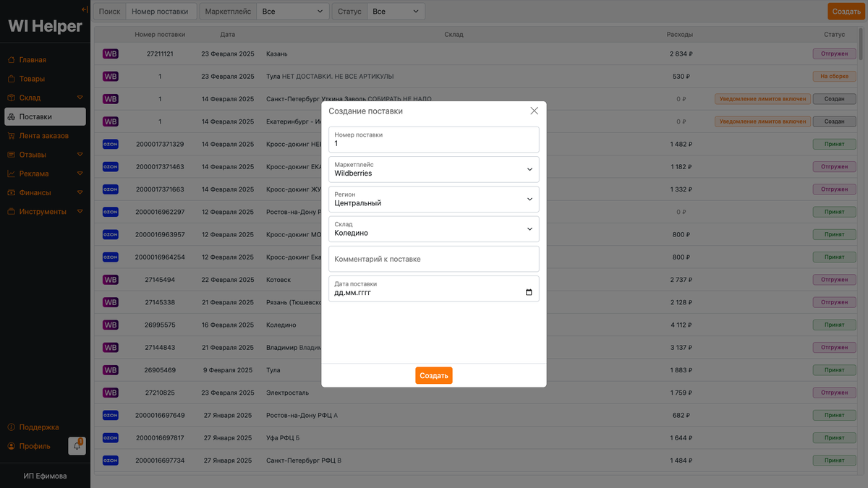Viewport: 868px width, 488px height.
Task: Open calendar picker in Дата поставки field
Action: pos(529,293)
